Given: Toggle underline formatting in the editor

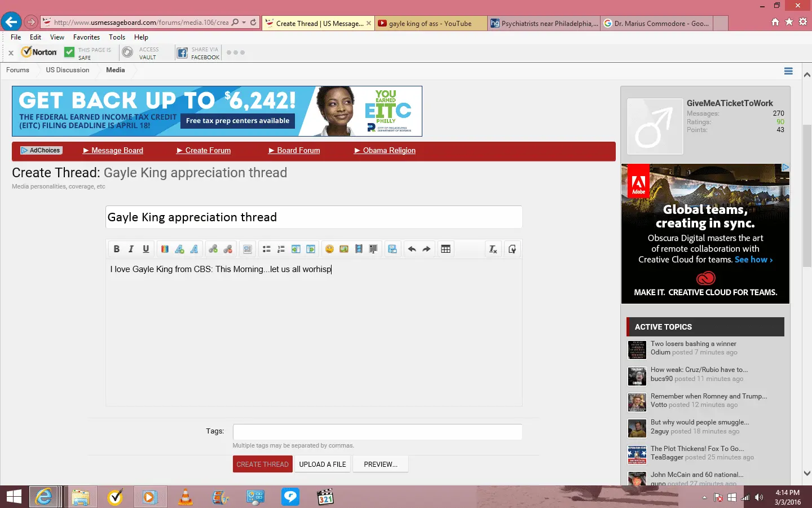Looking at the screenshot, I should (145, 249).
